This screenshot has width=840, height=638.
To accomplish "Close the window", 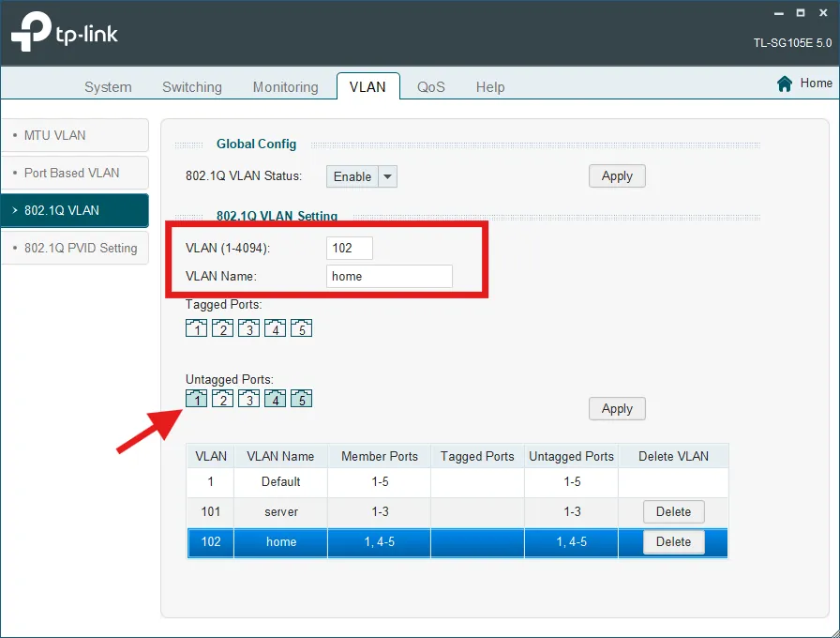I will tap(823, 13).
